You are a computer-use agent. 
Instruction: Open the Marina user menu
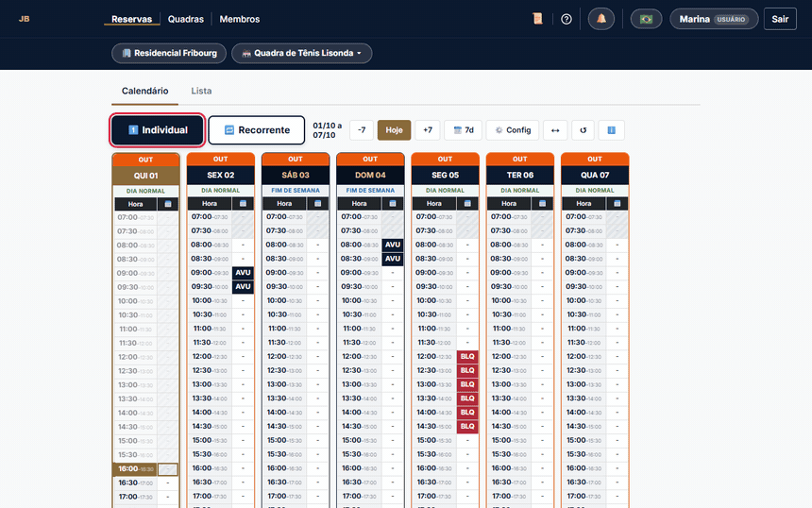click(x=714, y=19)
